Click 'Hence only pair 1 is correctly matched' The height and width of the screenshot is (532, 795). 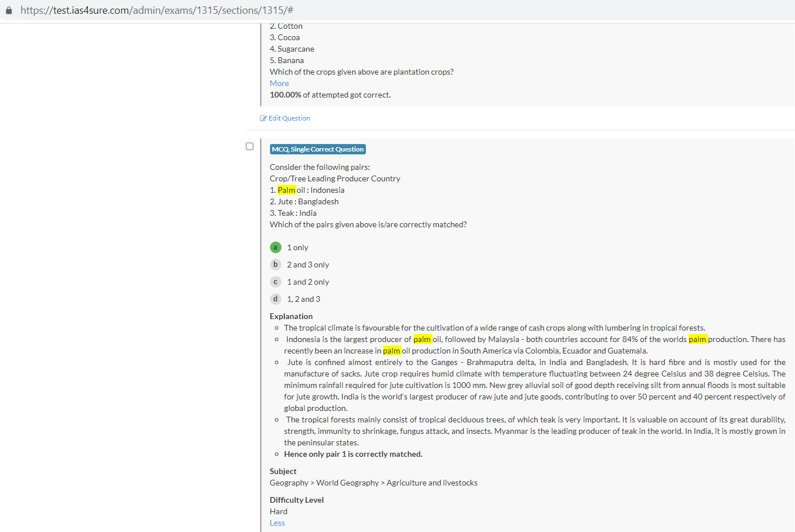[x=353, y=454]
